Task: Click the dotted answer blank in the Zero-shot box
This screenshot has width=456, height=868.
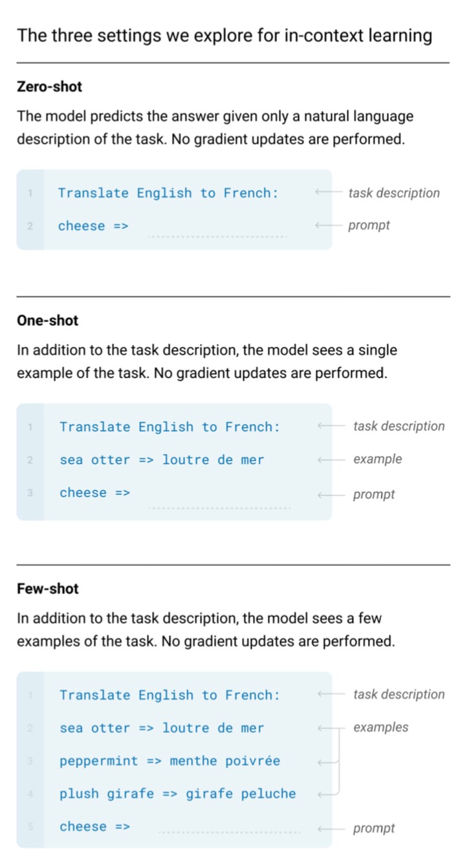Action: 217,235
